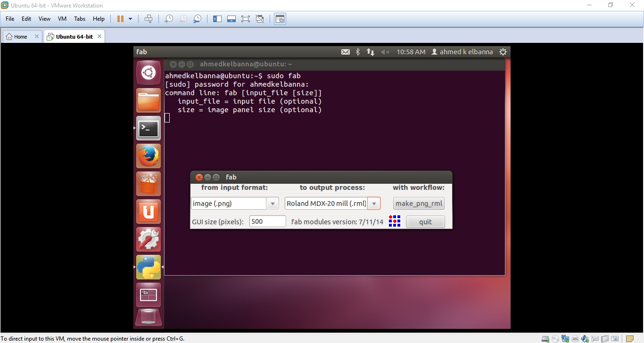Open Ubuntu Dash from the launcher

point(149,73)
